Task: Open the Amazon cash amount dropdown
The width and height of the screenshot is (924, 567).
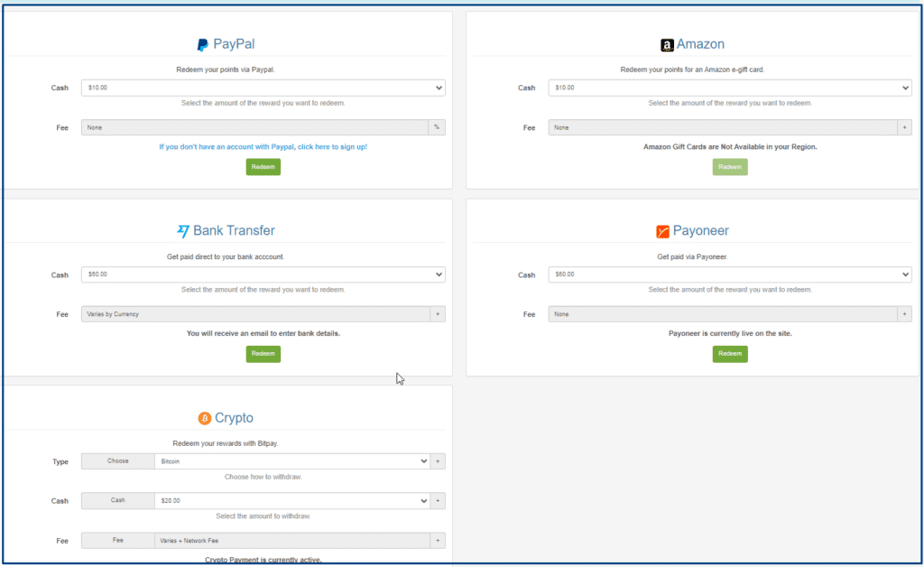Action: [x=729, y=88]
